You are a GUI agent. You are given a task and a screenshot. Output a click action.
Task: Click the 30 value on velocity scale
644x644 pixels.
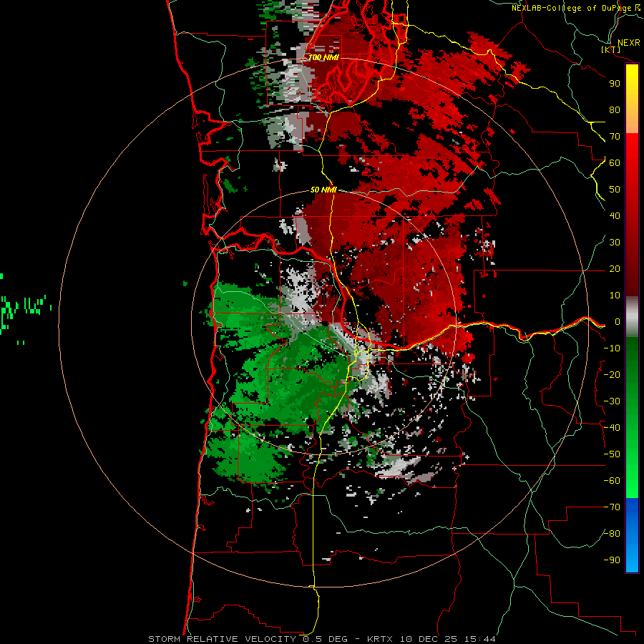pyautogui.click(x=615, y=243)
